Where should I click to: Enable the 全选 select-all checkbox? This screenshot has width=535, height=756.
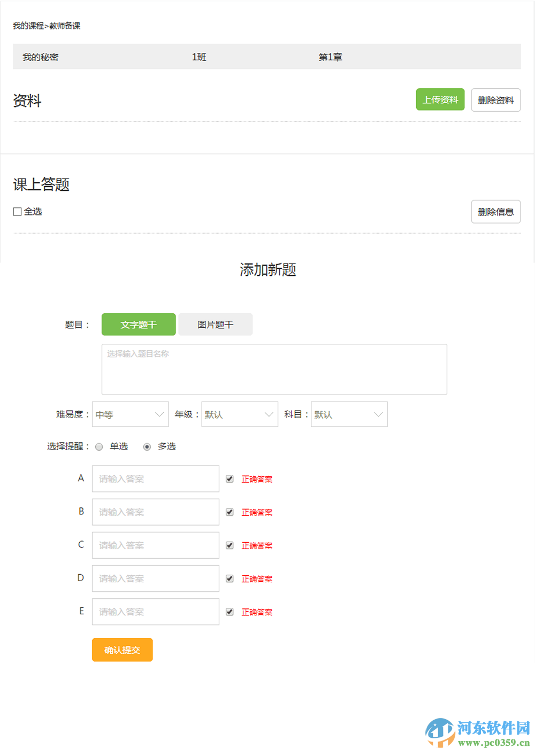[x=17, y=212]
